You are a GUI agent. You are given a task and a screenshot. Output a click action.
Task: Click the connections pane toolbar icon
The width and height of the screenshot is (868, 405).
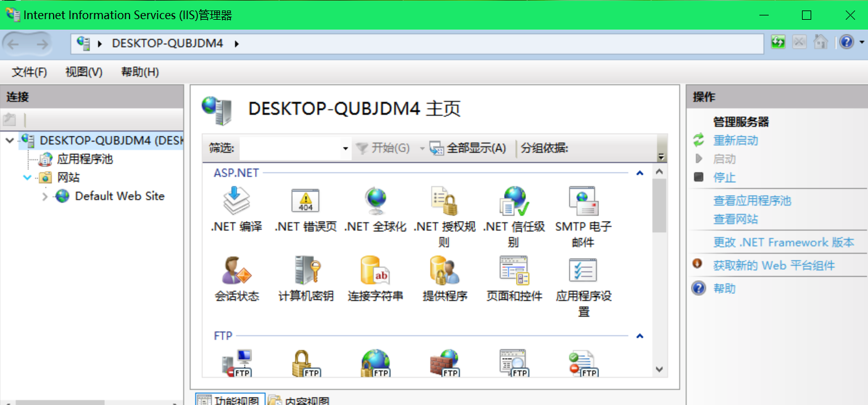coord(9,120)
